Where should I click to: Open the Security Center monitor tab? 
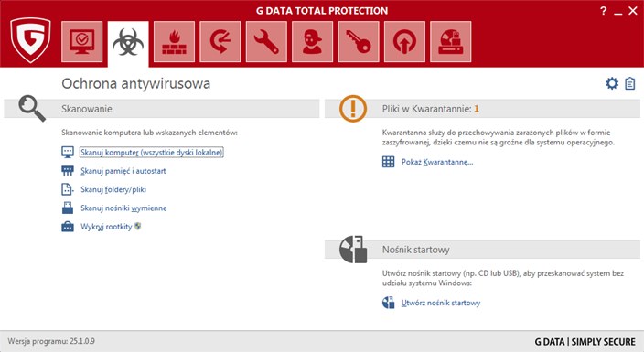click(81, 42)
